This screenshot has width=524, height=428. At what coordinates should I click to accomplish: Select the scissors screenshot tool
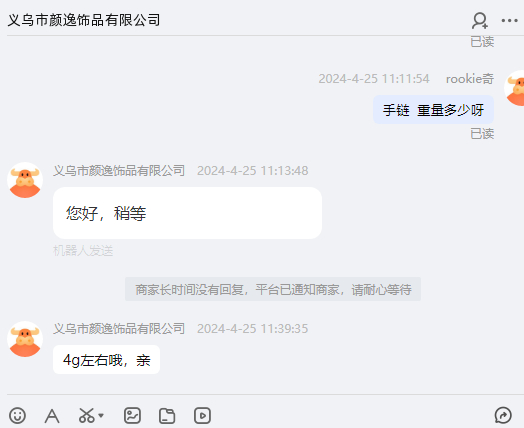87,416
